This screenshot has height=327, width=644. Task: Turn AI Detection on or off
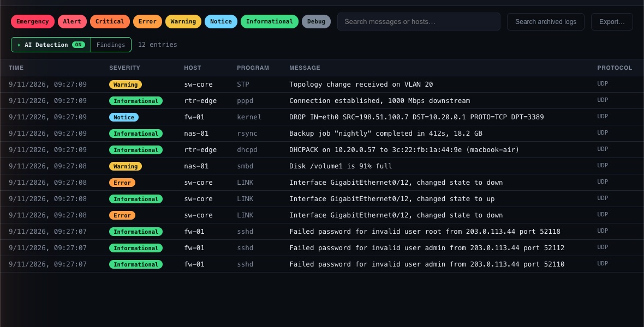click(x=51, y=45)
